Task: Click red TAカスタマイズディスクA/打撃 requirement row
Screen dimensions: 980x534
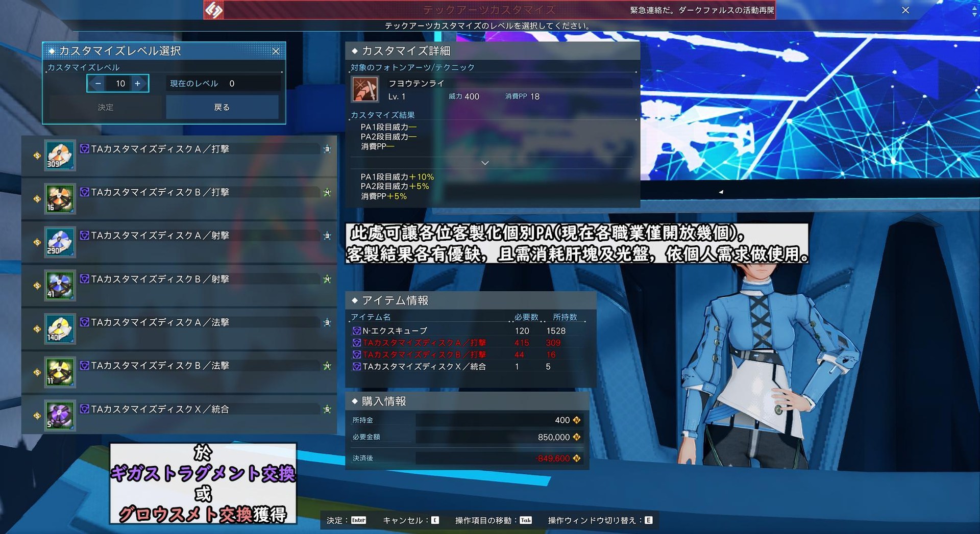Action: (x=469, y=343)
